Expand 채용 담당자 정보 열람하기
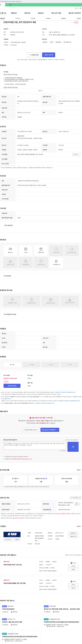82x644 pixels. 50,430
